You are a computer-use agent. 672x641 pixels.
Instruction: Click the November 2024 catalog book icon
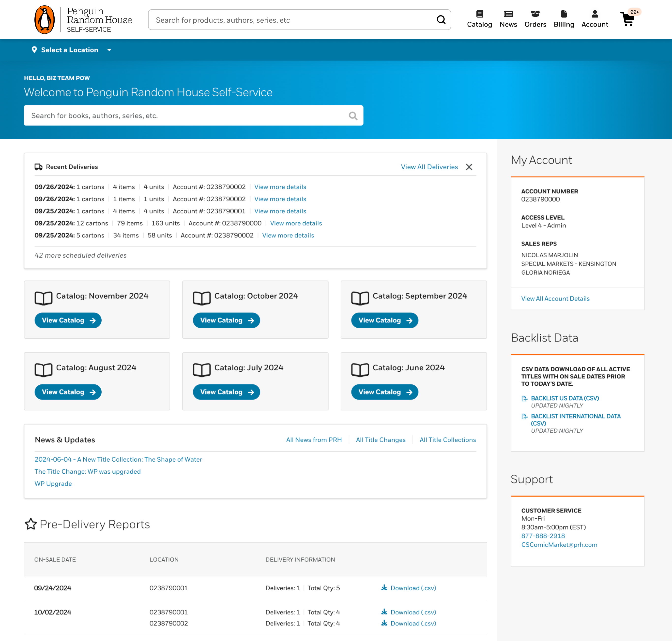44,298
